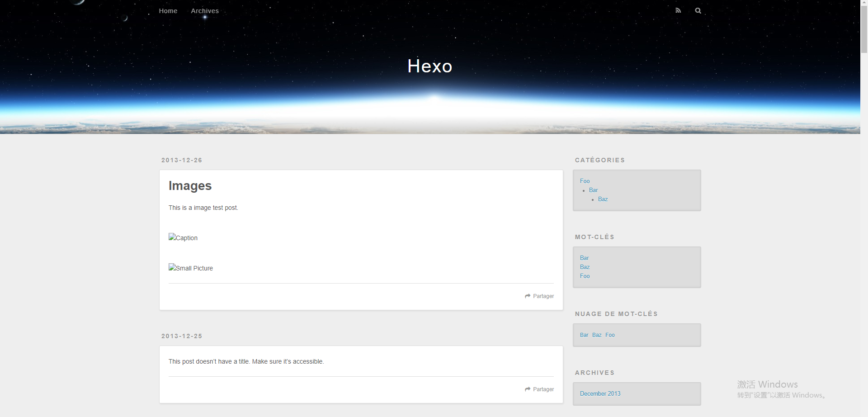
Task: Select Bar under Foo category
Action: point(593,190)
